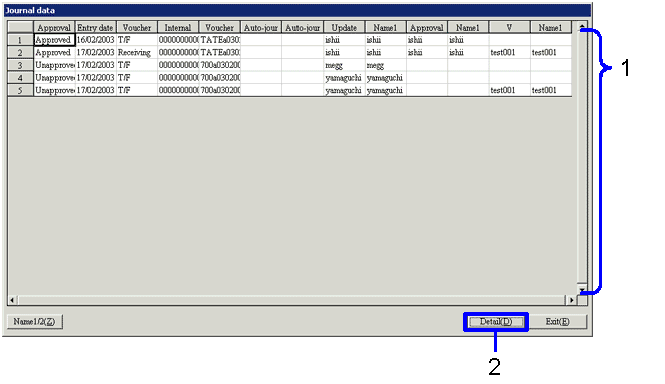This screenshot has width=665, height=384.
Task: Click the vertical scrollbar up arrow
Action: click(582, 26)
